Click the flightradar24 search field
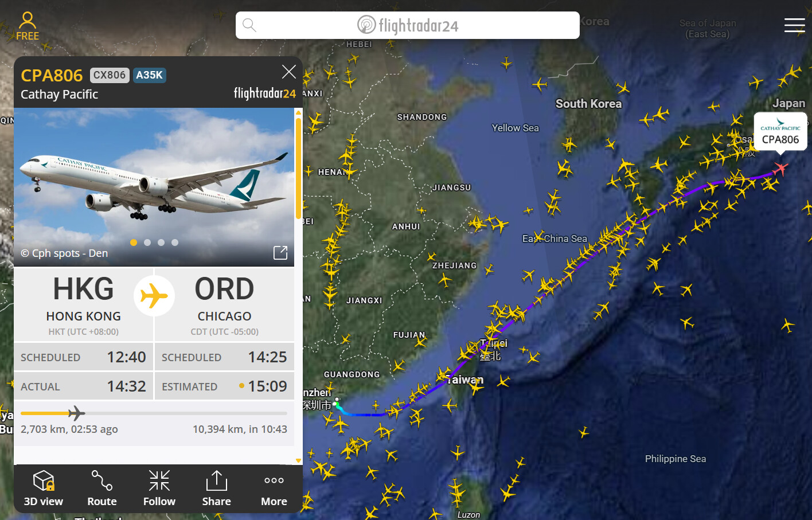 pyautogui.click(x=408, y=25)
